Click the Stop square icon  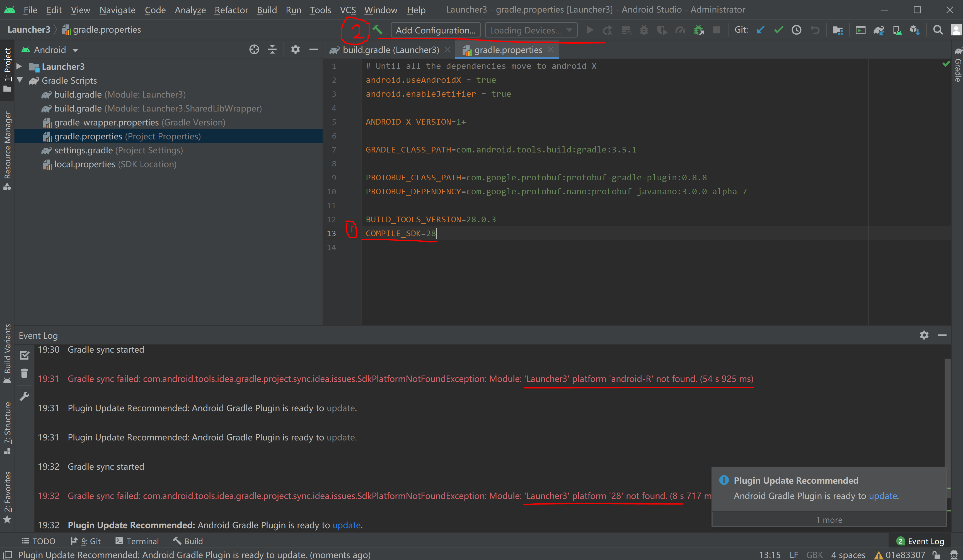coord(717,30)
